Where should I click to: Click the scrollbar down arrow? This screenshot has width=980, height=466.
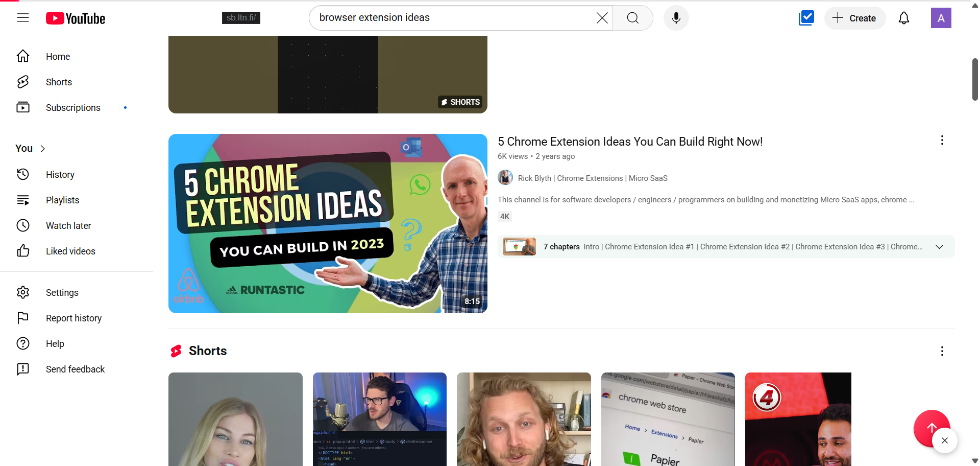pyautogui.click(x=975, y=461)
